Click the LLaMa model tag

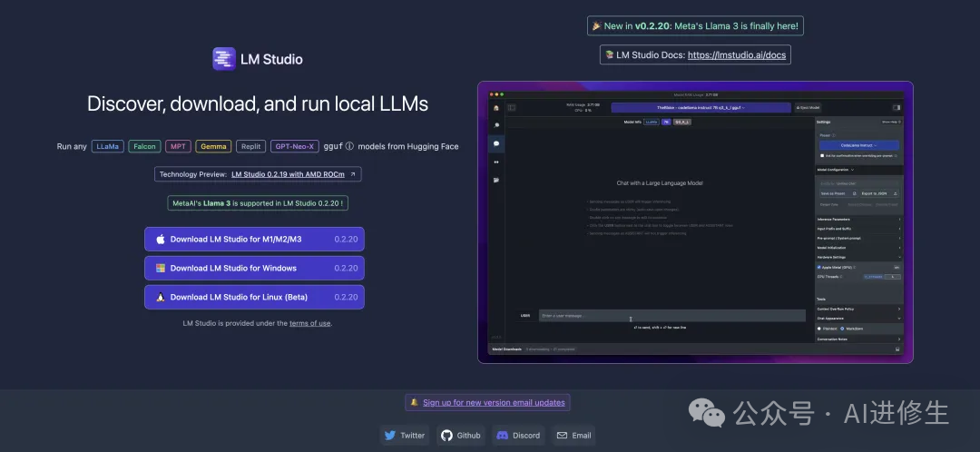pyautogui.click(x=107, y=146)
